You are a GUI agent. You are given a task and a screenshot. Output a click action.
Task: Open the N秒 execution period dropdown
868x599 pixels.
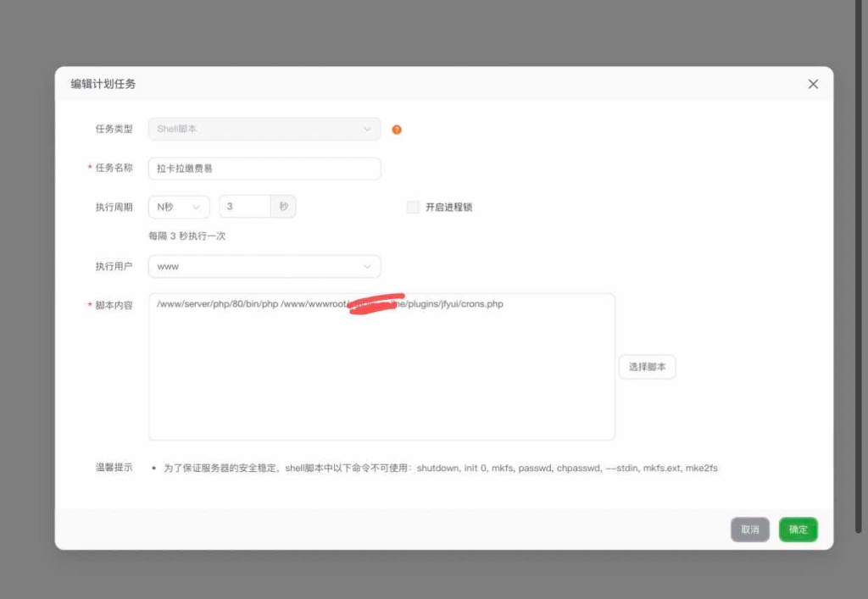(178, 206)
